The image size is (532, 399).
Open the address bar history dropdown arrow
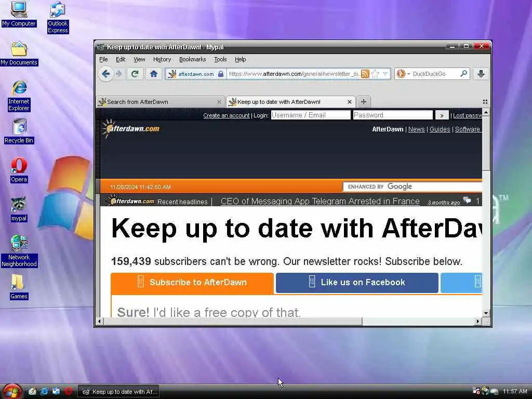coord(385,74)
